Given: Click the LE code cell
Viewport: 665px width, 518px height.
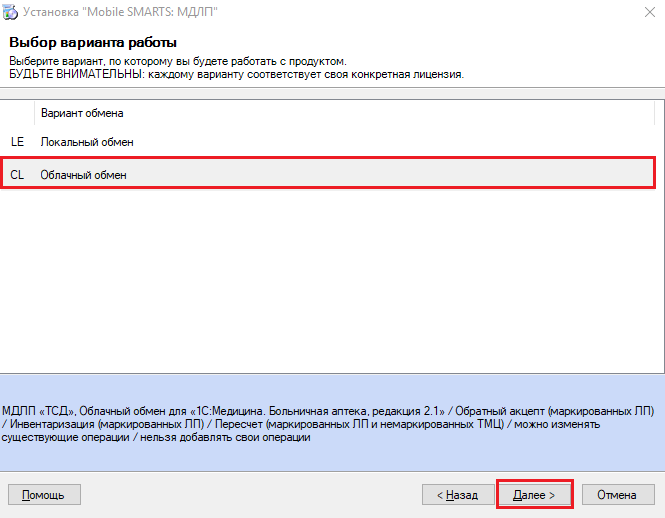Looking at the screenshot, I should point(17,142).
